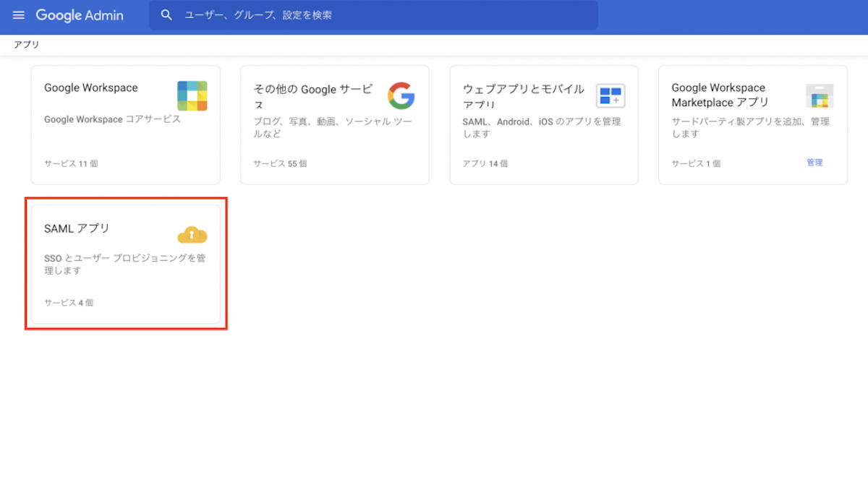The width and height of the screenshot is (868, 485).
Task: Open その他の Google サービス card title
Action: tap(313, 97)
